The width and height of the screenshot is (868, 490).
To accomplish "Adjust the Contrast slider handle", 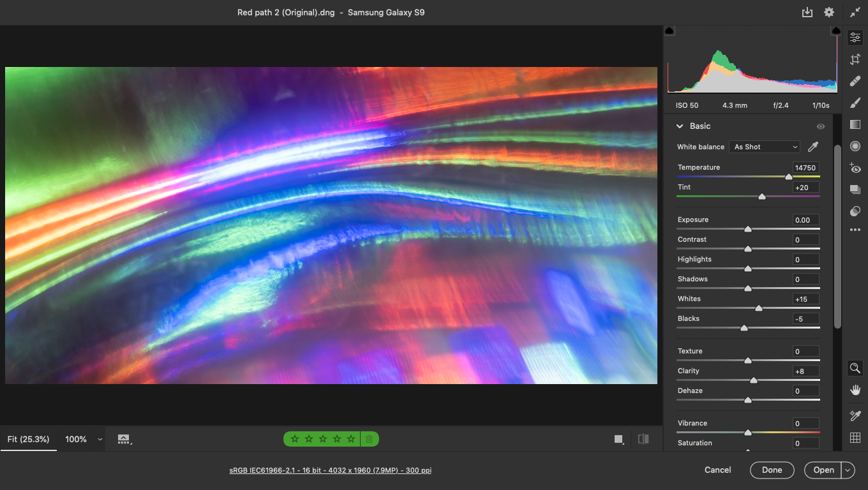I will [748, 249].
